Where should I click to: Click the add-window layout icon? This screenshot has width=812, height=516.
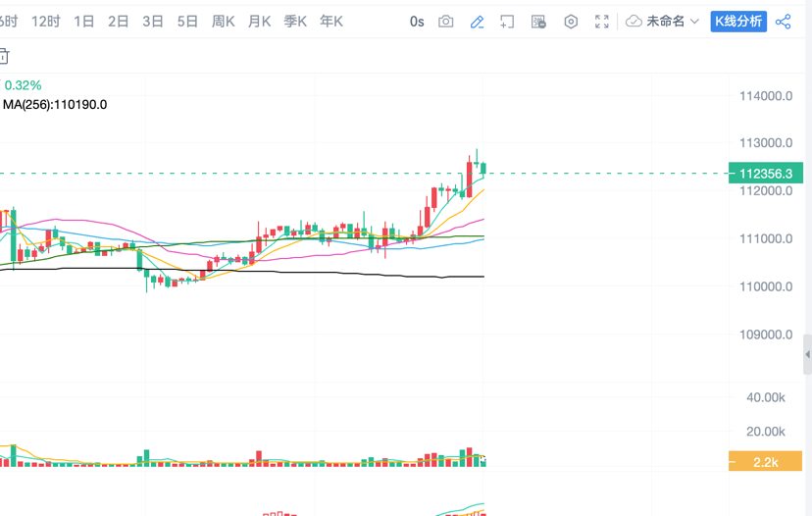(x=508, y=22)
